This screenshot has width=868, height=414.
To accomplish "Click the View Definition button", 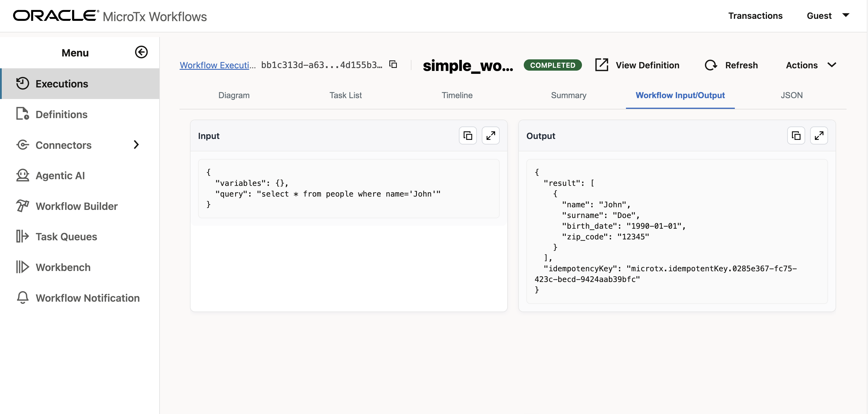I will tap(637, 65).
